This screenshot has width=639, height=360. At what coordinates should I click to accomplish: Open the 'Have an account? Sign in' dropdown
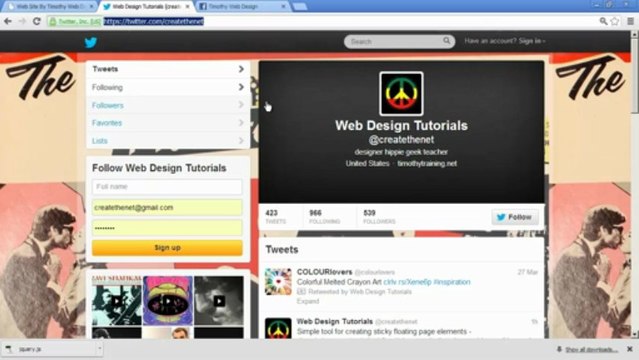505,41
